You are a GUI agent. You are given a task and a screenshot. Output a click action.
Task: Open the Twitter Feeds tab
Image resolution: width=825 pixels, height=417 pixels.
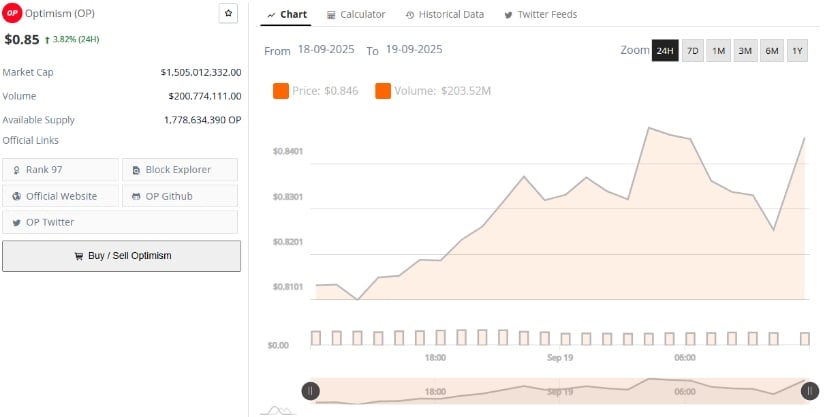541,14
